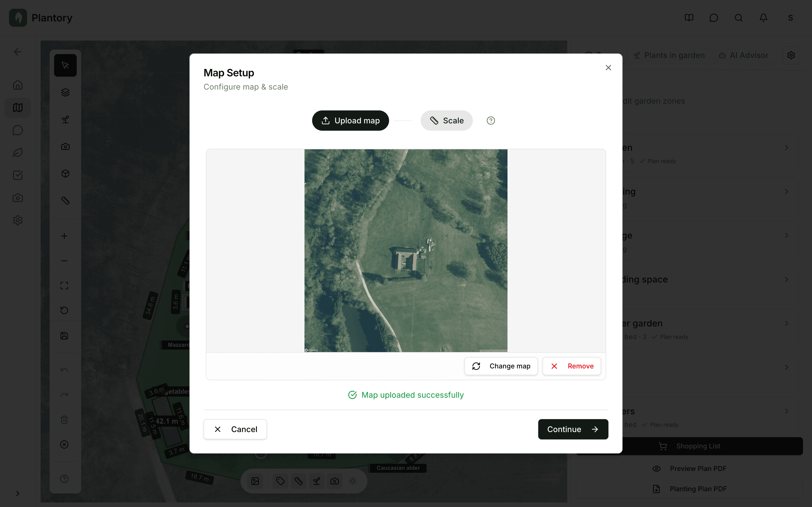812x507 pixels.
Task: Click the uploaded aerial map preview
Action: (x=406, y=250)
